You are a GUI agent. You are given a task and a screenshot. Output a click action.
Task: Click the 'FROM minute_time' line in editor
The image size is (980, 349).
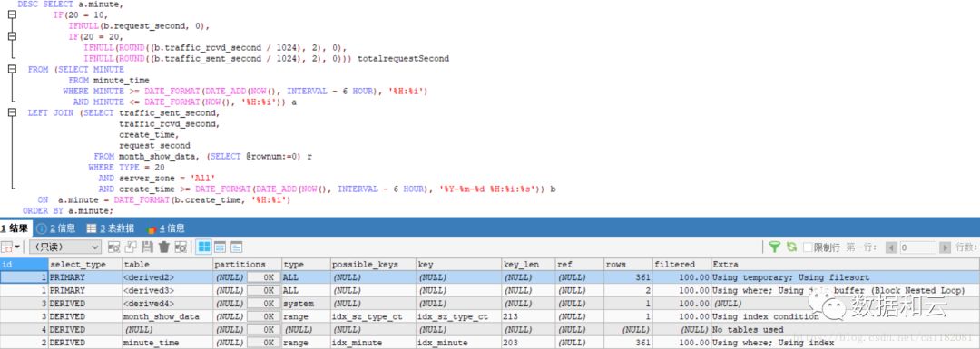109,80
